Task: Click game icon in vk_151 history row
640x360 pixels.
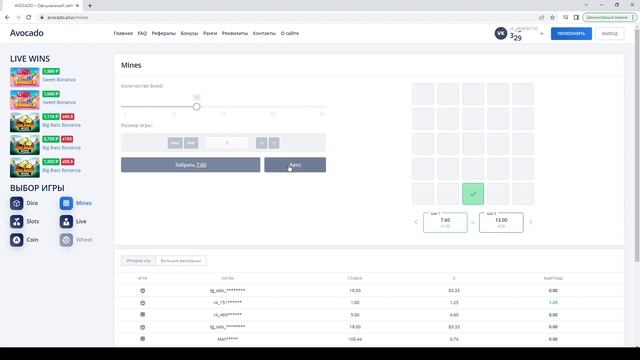Action: [142, 303]
